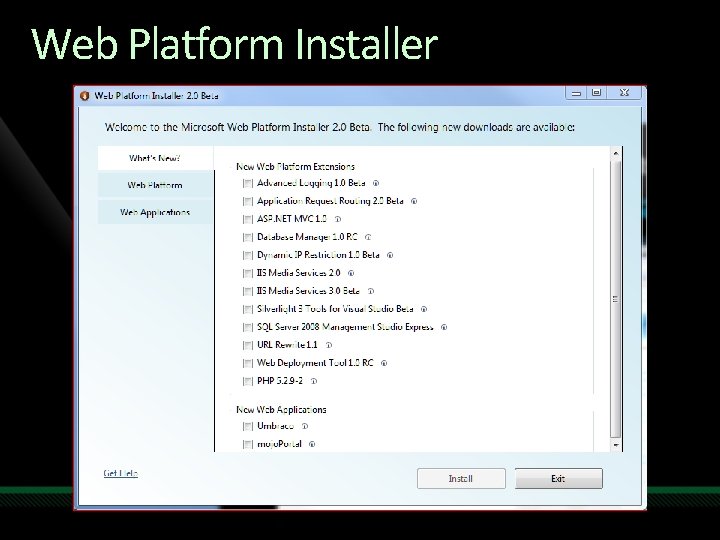Screen dimensions: 720x540
Task: Click info icon for IIS Media Services 3.0 Beta
Action: [371, 291]
